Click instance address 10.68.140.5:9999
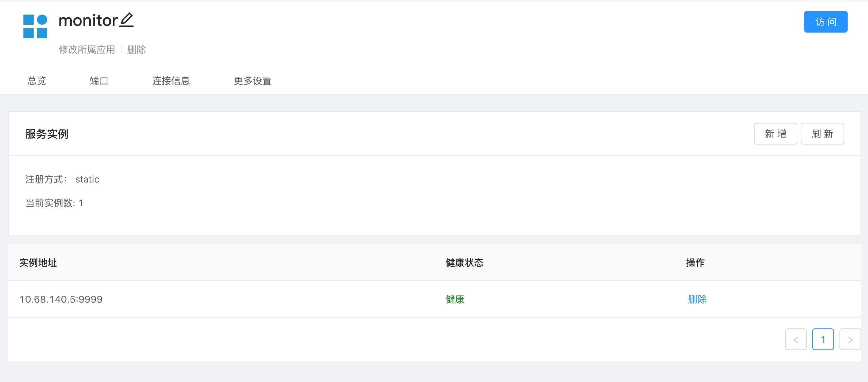This screenshot has height=382, width=868. (x=61, y=299)
